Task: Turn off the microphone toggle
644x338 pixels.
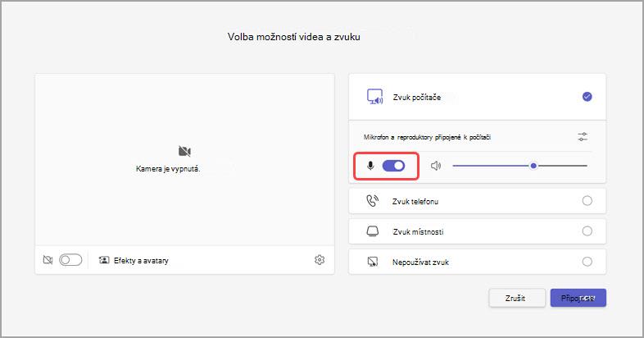Action: [x=393, y=166]
